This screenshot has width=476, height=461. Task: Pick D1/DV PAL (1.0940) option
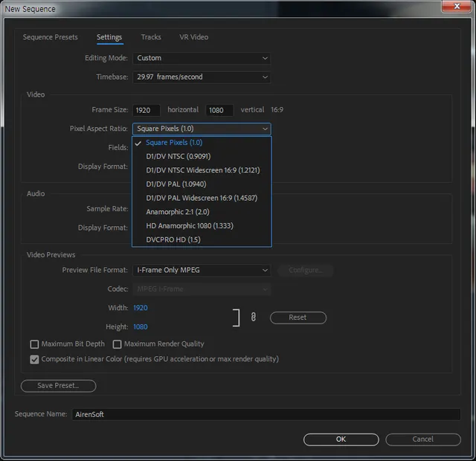point(202,184)
